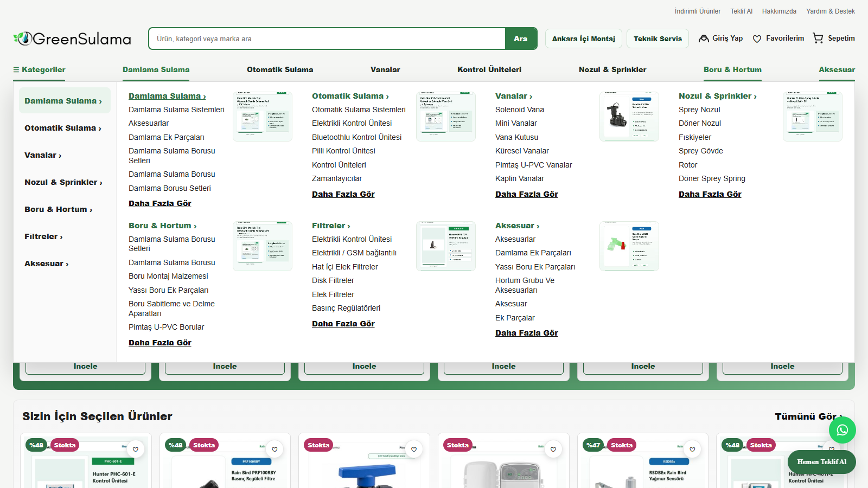Click Tümünü Gör link
The width and height of the screenshot is (868, 488).
pyautogui.click(x=809, y=416)
